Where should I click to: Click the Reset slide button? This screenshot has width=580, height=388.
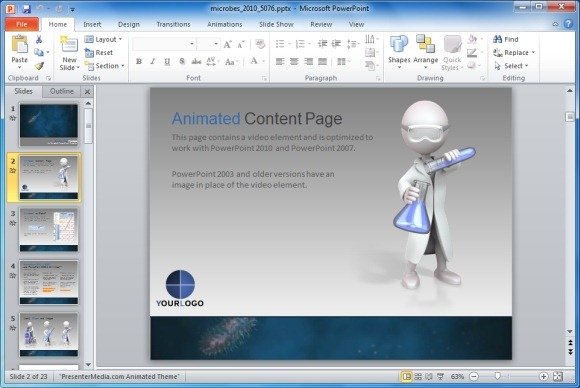pos(99,53)
